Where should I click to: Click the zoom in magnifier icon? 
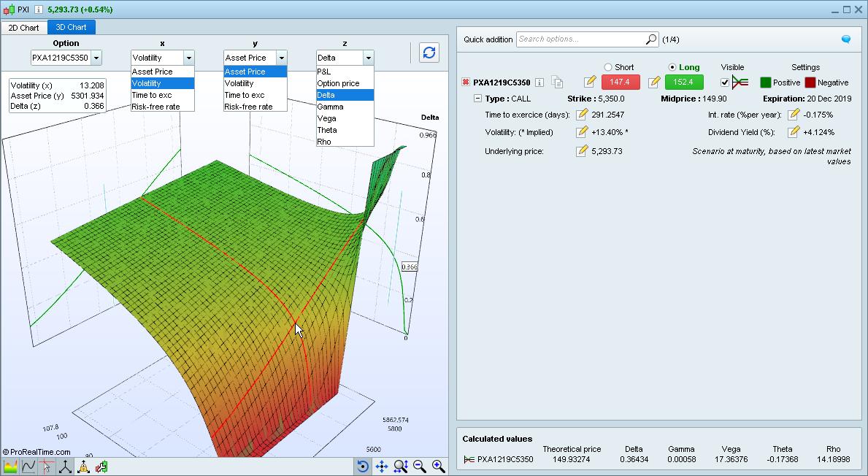pyautogui.click(x=438, y=467)
